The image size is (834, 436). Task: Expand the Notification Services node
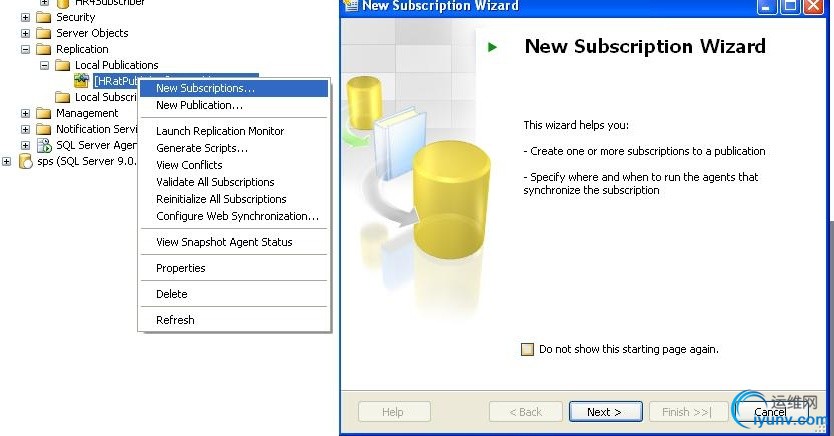pos(25,129)
